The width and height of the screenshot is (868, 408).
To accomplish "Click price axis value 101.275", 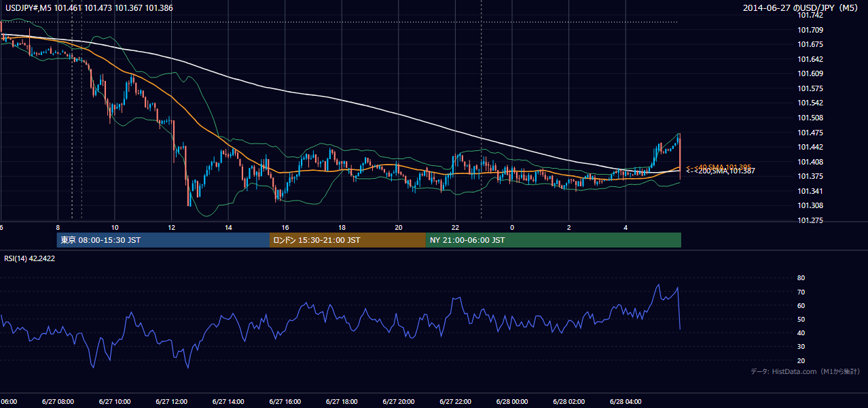I will pos(810,220).
